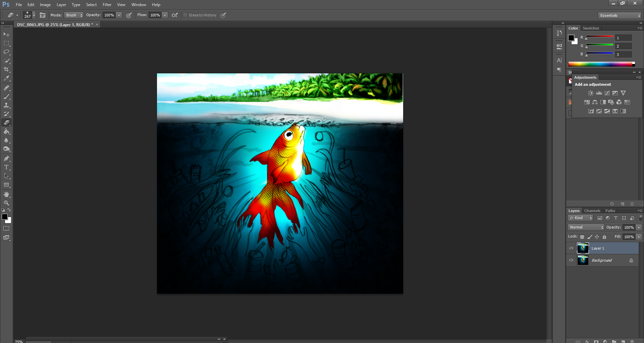Add a Brightness/Contrast adjustment

point(591,93)
